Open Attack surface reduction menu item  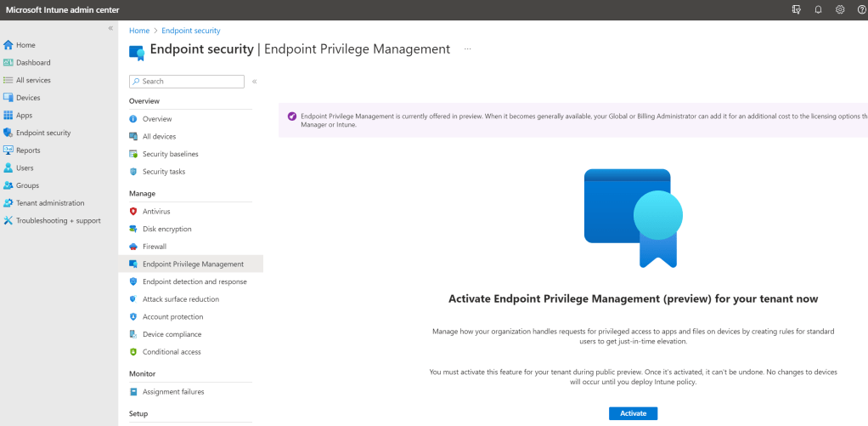(x=180, y=299)
